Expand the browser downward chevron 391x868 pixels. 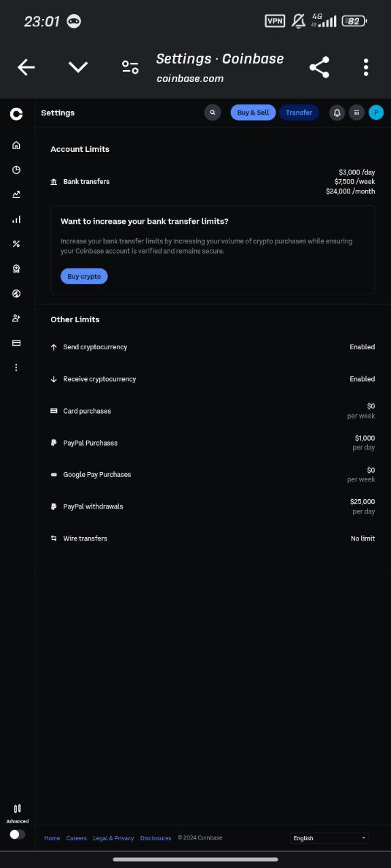click(x=78, y=66)
